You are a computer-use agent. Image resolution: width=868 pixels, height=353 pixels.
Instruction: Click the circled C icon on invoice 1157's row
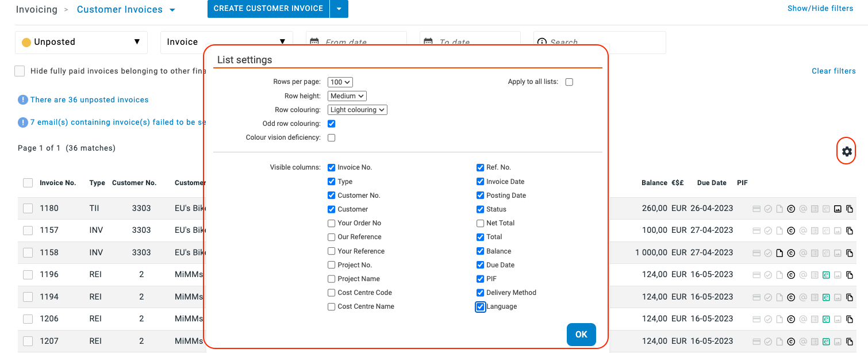(791, 231)
